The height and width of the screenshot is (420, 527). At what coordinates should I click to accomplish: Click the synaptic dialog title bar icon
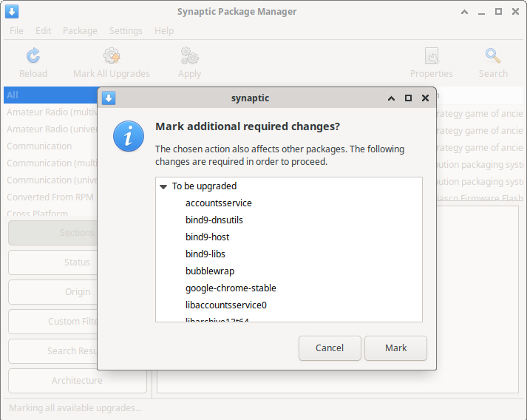coord(109,98)
